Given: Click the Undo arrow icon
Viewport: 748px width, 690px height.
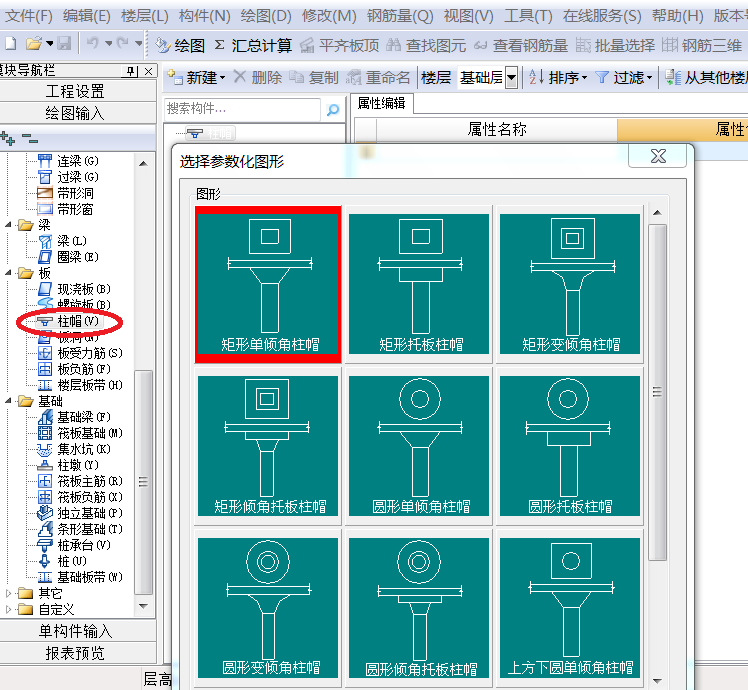Looking at the screenshot, I should [93, 43].
